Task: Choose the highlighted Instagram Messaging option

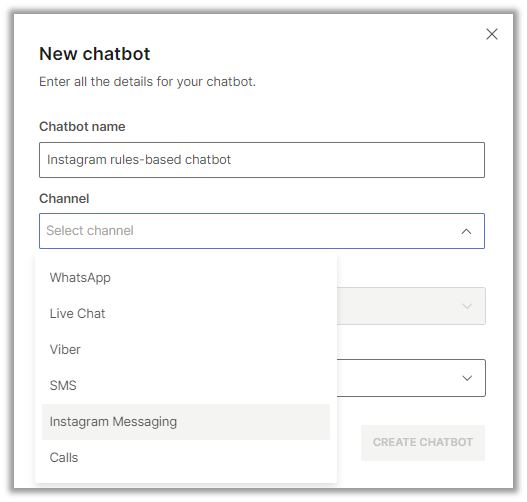Action: point(186,422)
